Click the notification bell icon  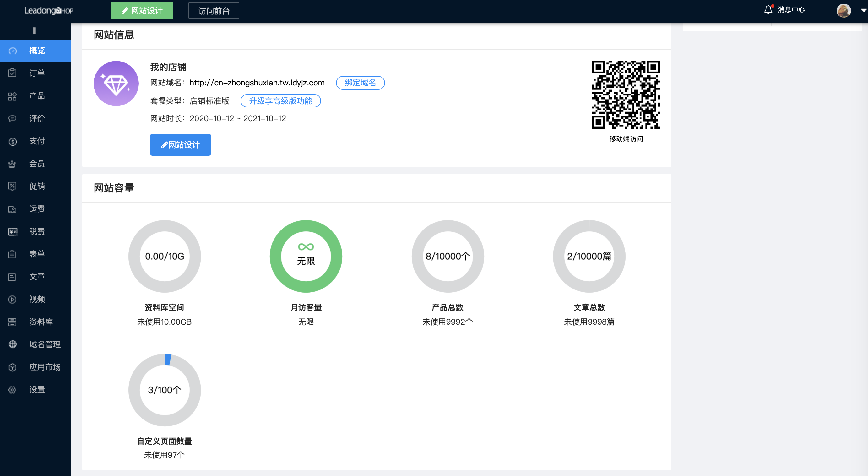[768, 10]
